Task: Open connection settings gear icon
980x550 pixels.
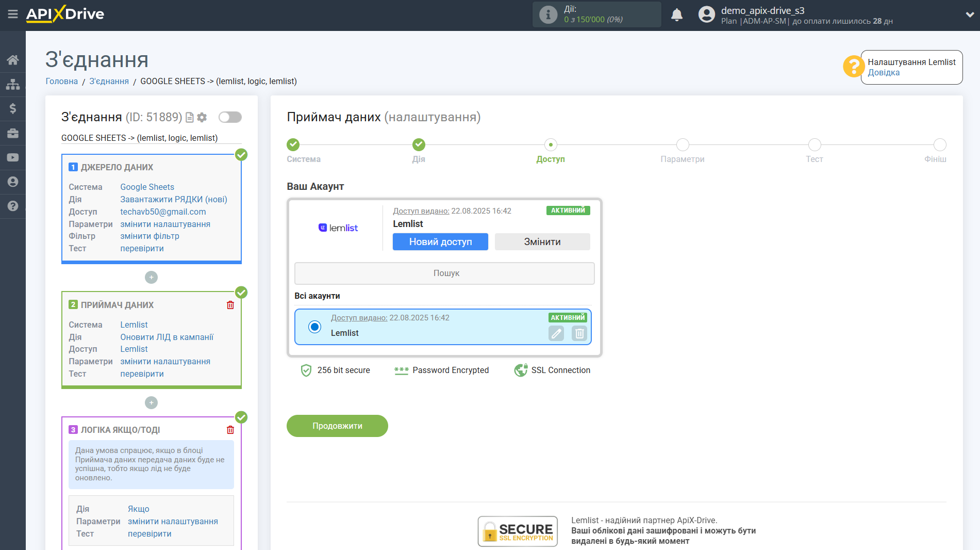Action: coord(202,118)
